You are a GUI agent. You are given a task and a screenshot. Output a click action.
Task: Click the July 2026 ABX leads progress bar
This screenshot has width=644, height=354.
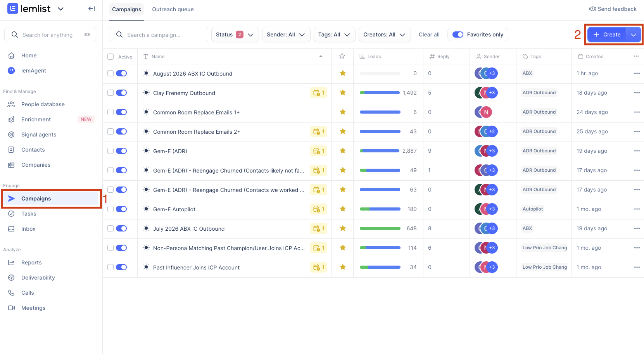pos(380,228)
